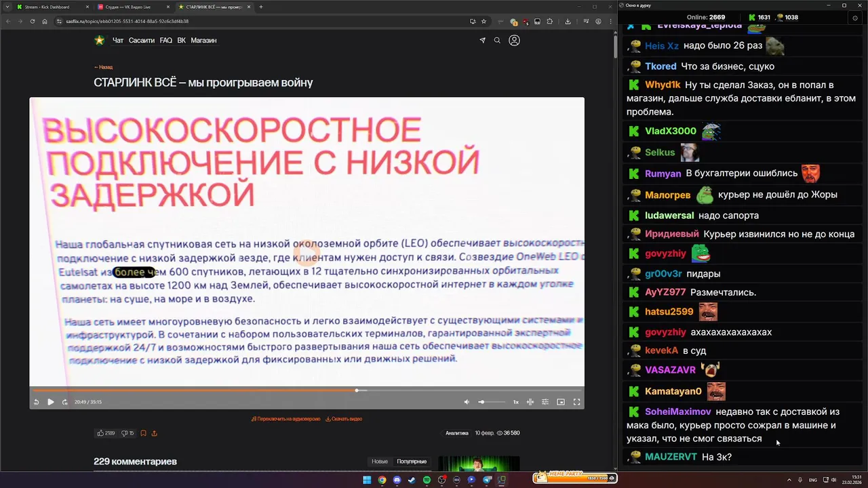Open 'Сасаити' in the site navigation

[x=142, y=41]
